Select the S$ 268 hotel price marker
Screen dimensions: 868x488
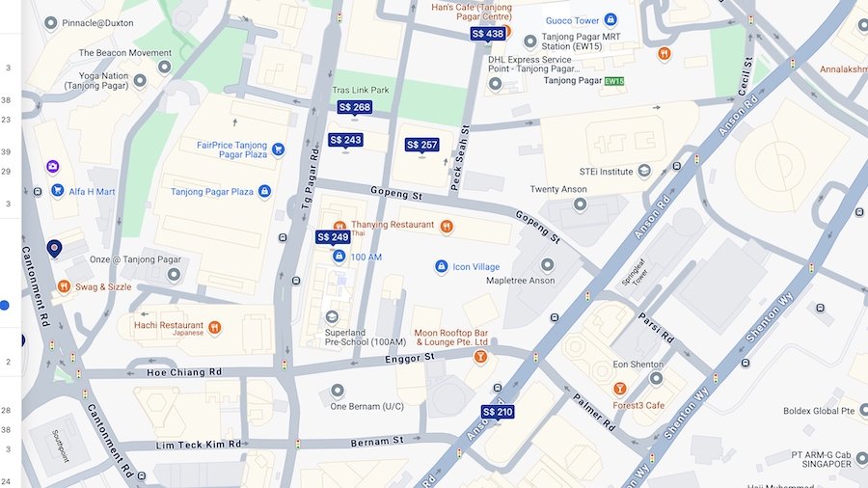coord(354,107)
